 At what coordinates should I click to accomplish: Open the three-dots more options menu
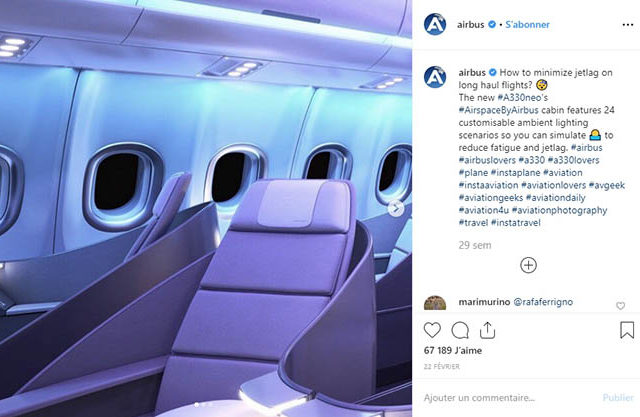pos(628,25)
